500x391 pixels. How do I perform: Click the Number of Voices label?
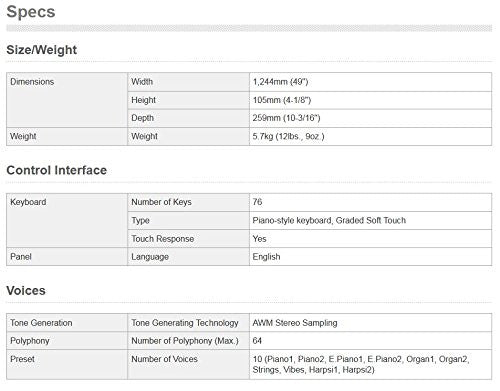pyautogui.click(x=164, y=359)
